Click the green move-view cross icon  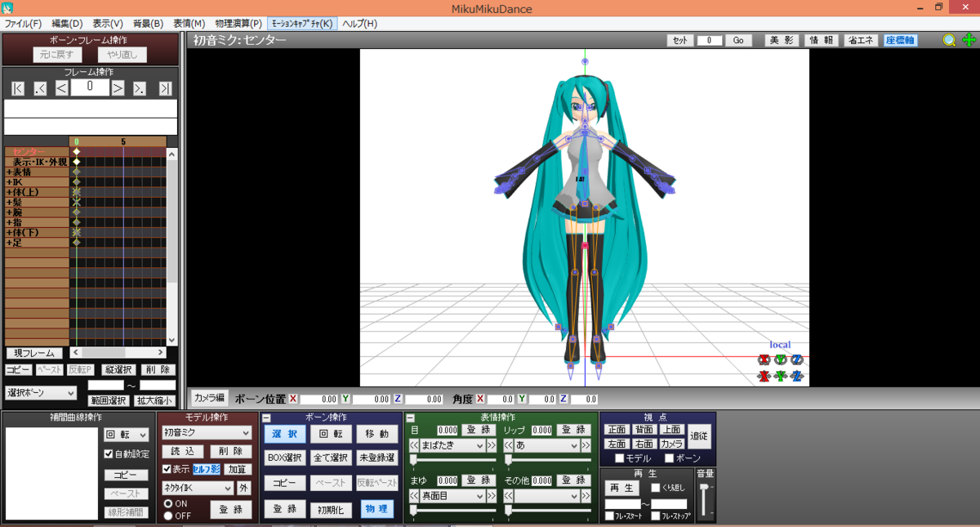click(969, 40)
